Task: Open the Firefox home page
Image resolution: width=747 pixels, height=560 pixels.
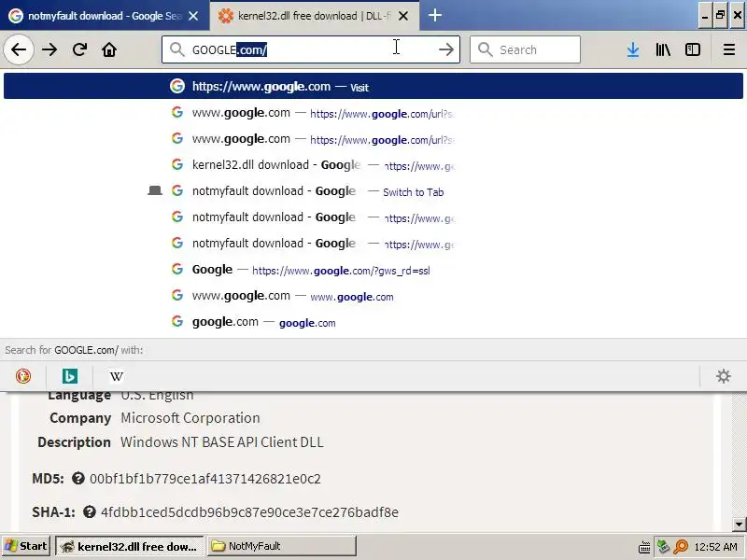Action: (109, 49)
